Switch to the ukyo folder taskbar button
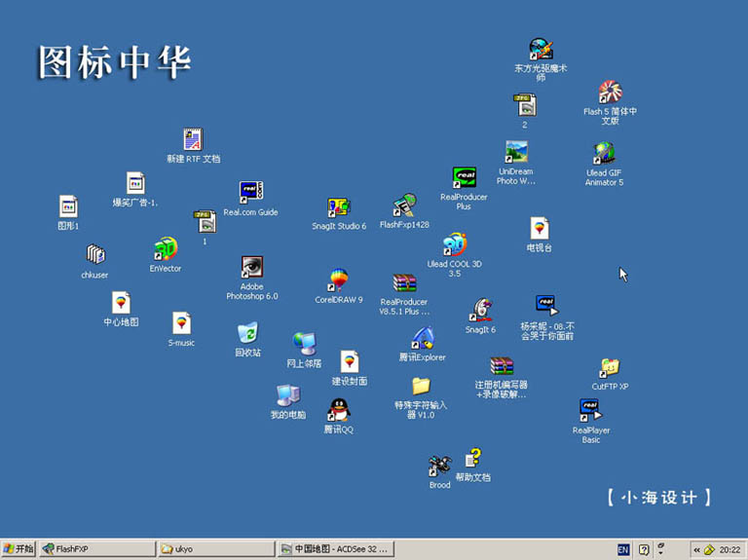Image resolution: width=748 pixels, height=560 pixels. click(216, 549)
